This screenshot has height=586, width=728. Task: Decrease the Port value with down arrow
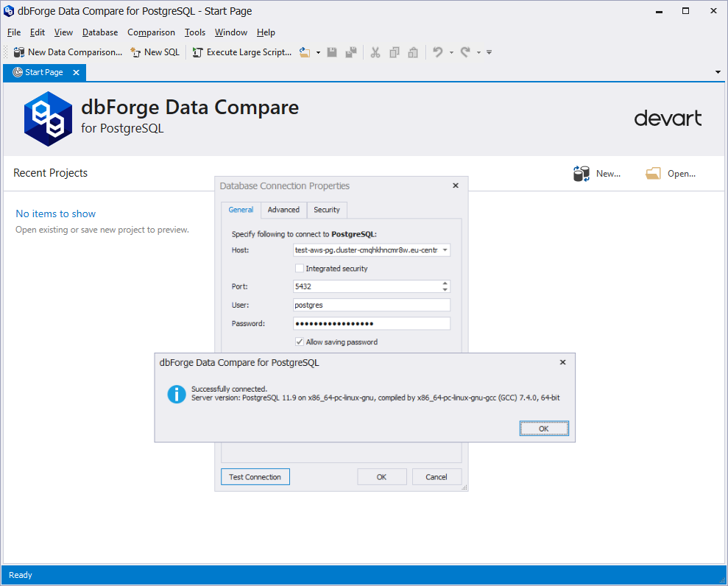pyautogui.click(x=445, y=290)
